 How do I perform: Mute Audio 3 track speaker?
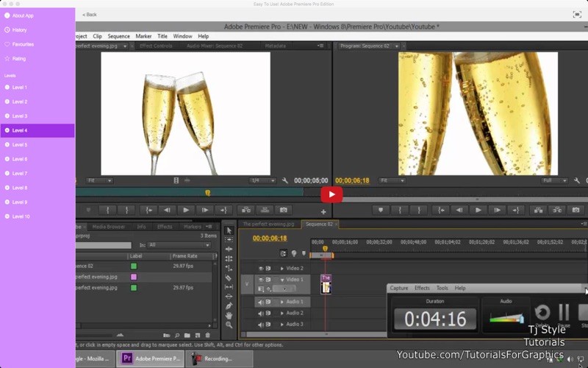click(261, 325)
